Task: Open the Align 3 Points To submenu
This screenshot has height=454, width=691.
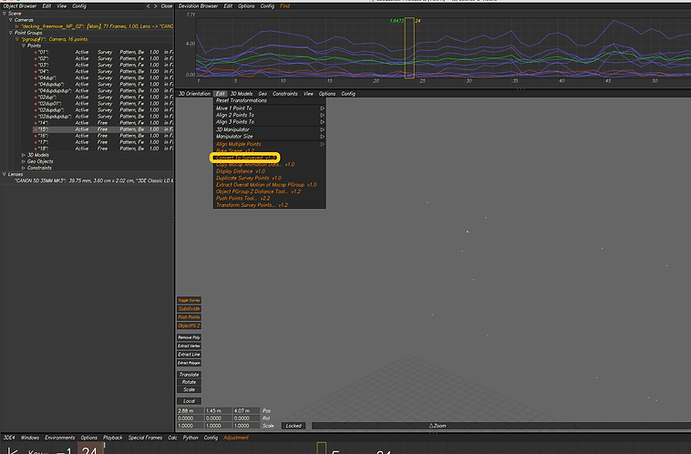Action: click(x=269, y=122)
